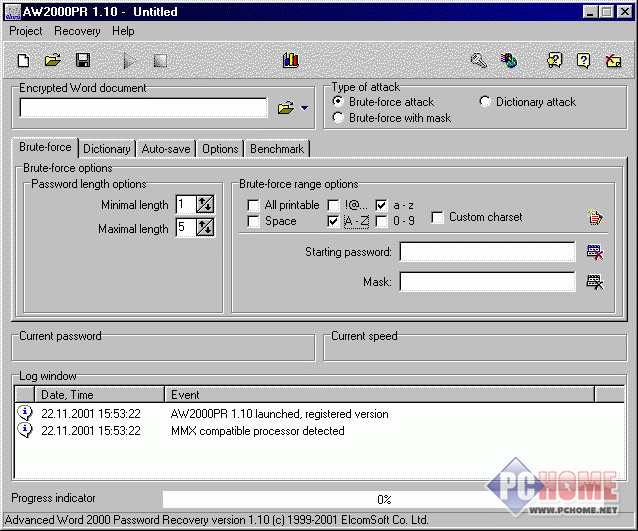This screenshot has width=638, height=531.
Task: Click info icon of MMX processor row
Action: click(x=25, y=430)
